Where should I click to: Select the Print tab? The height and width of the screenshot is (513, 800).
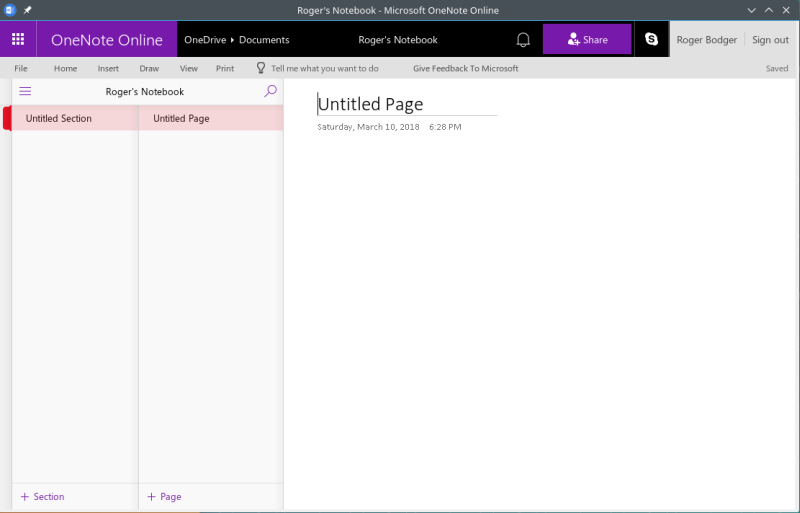pos(224,68)
